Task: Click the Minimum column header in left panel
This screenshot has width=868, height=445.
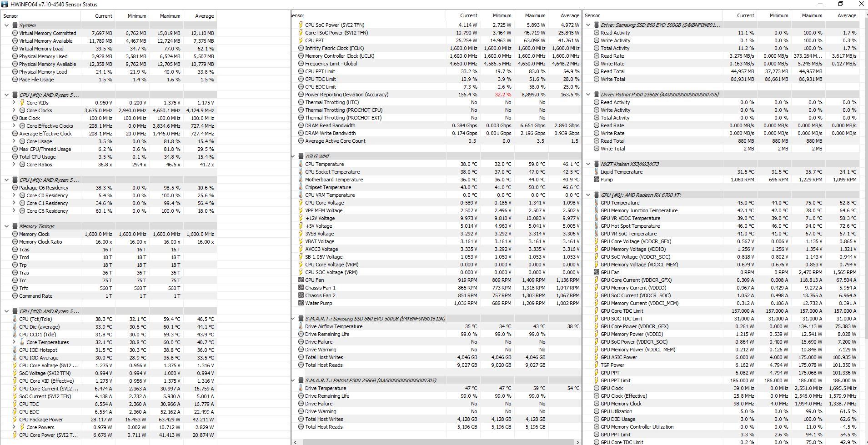Action: (131, 16)
